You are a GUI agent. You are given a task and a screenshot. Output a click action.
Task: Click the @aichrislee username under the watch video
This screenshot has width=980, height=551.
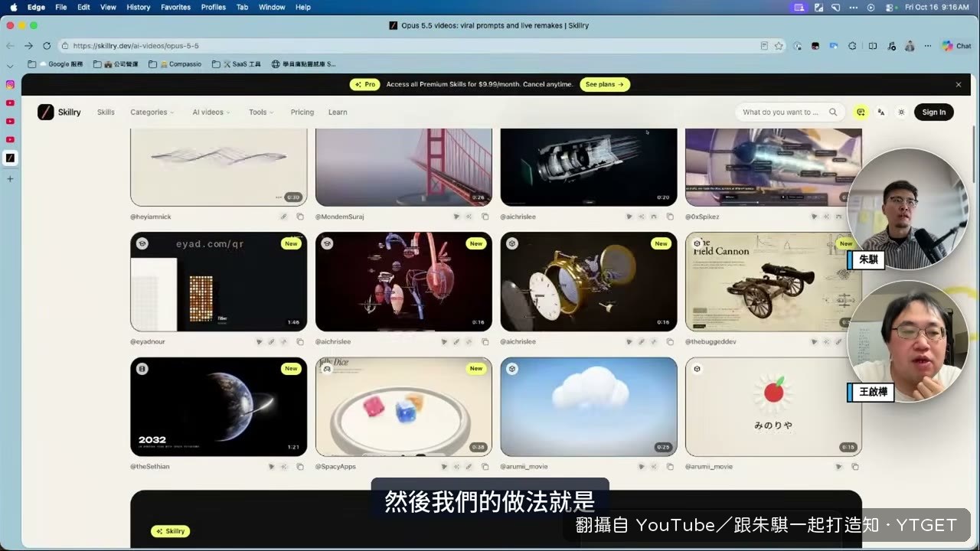click(518, 341)
